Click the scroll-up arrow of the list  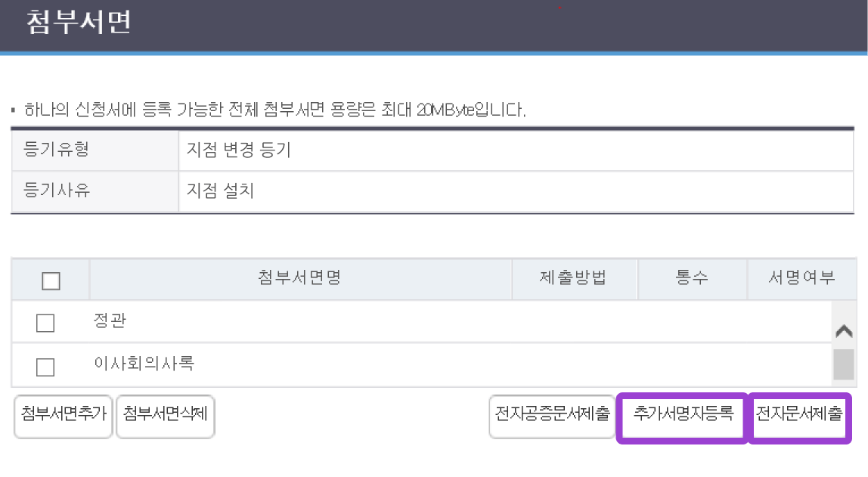click(x=843, y=331)
